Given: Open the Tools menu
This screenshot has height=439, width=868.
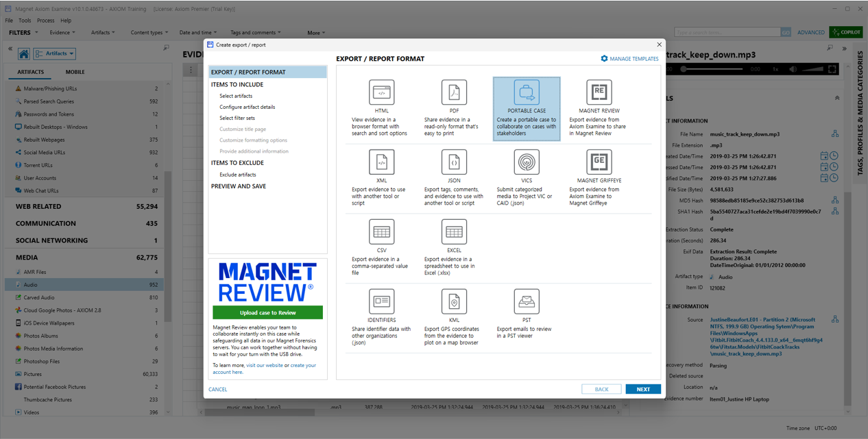Looking at the screenshot, I should [25, 21].
